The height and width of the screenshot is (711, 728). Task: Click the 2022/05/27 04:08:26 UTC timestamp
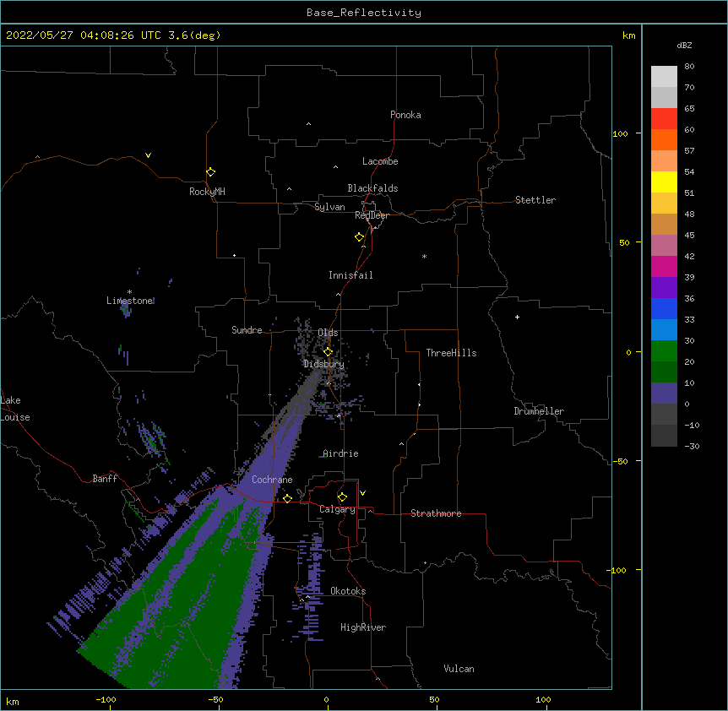coord(84,35)
